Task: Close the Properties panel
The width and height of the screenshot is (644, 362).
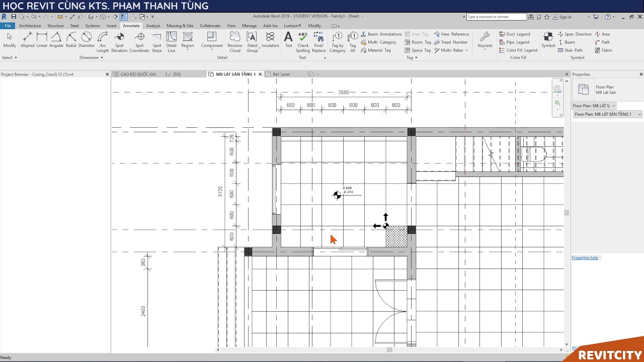Action: click(x=641, y=74)
